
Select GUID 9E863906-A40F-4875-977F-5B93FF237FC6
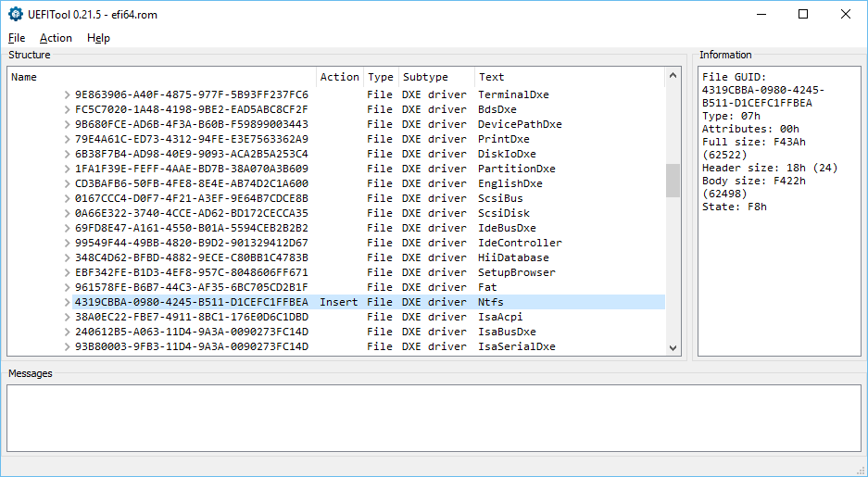tap(192, 94)
